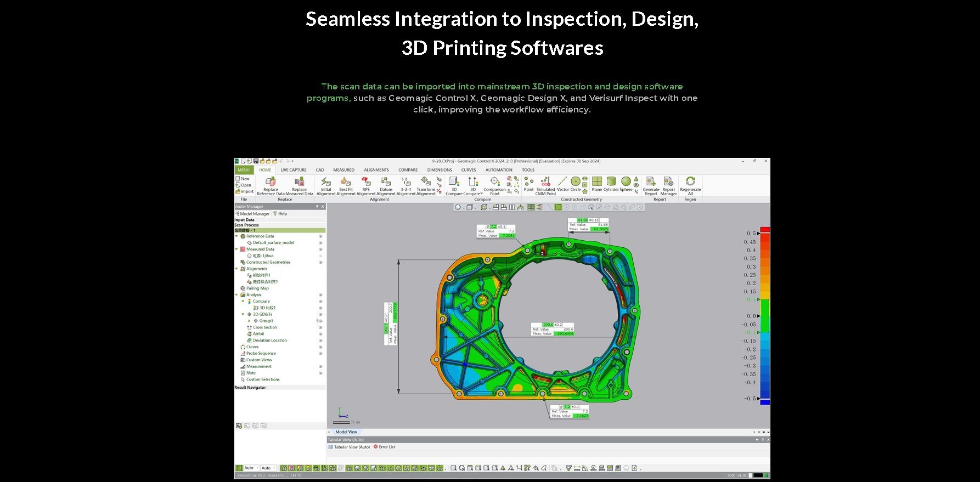Switch to the ALIGNMENTS ribbon tab
Image resolution: width=980 pixels, height=482 pixels.
pos(376,170)
